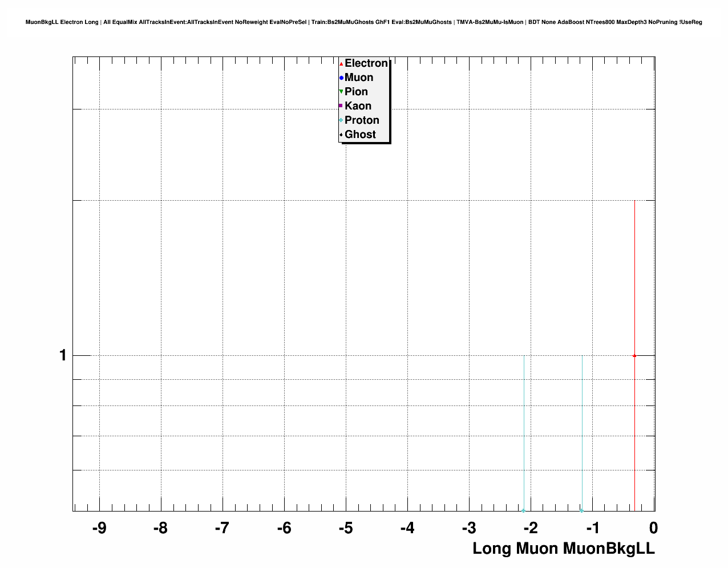
Task: Click x-axis tick label -9
Action: point(99,529)
